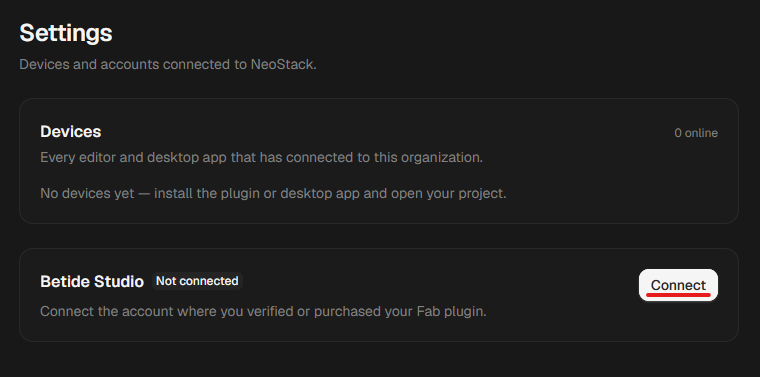760x377 pixels.
Task: Click the Betide Studio account title
Action: point(92,282)
